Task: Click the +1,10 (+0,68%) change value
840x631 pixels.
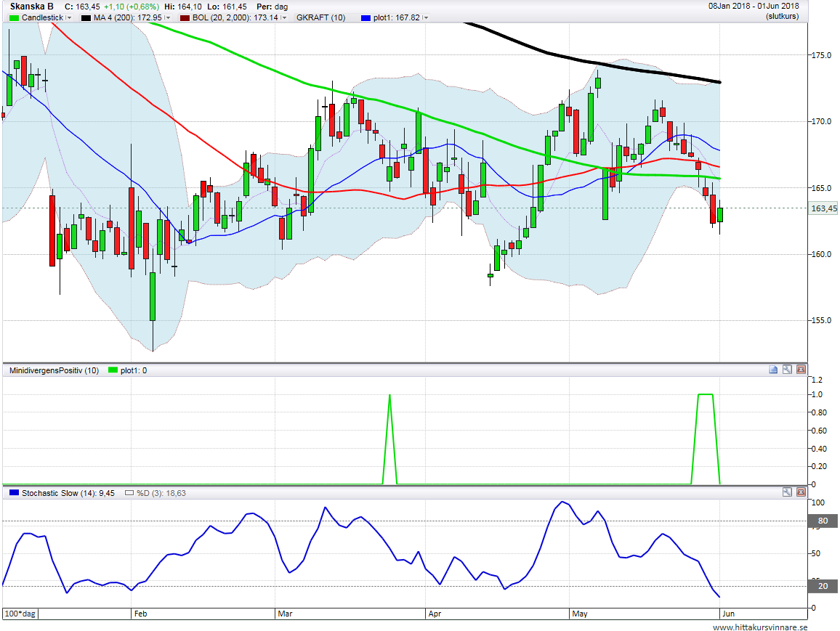Action: coord(132,7)
